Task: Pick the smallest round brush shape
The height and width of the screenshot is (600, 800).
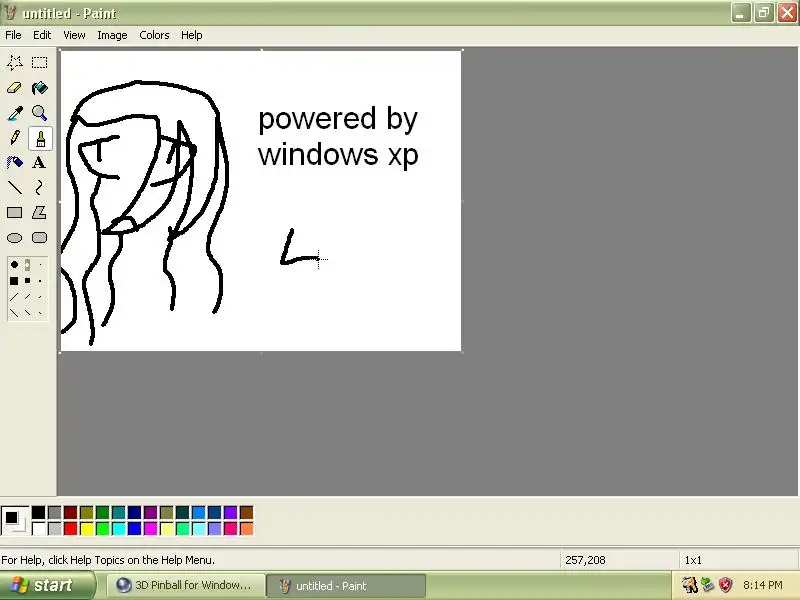Action: [40, 265]
